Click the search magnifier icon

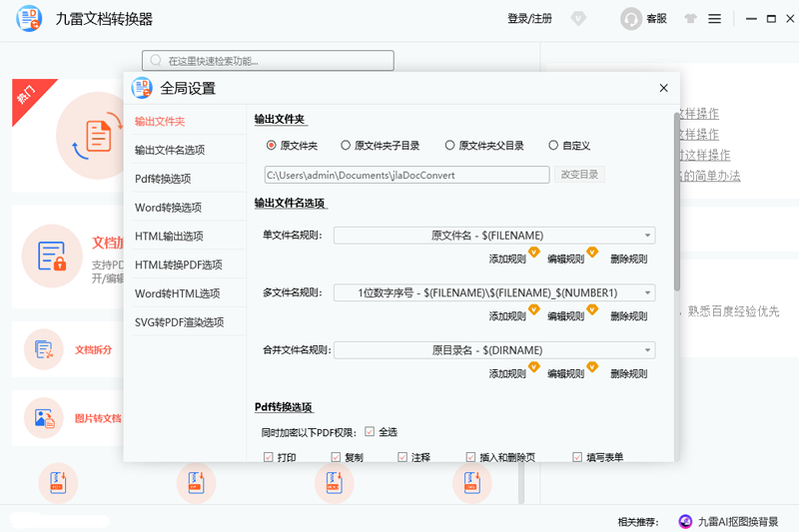click(156, 61)
